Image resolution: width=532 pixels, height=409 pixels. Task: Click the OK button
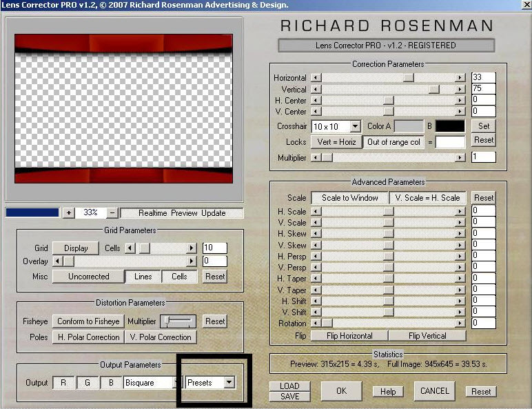341,391
